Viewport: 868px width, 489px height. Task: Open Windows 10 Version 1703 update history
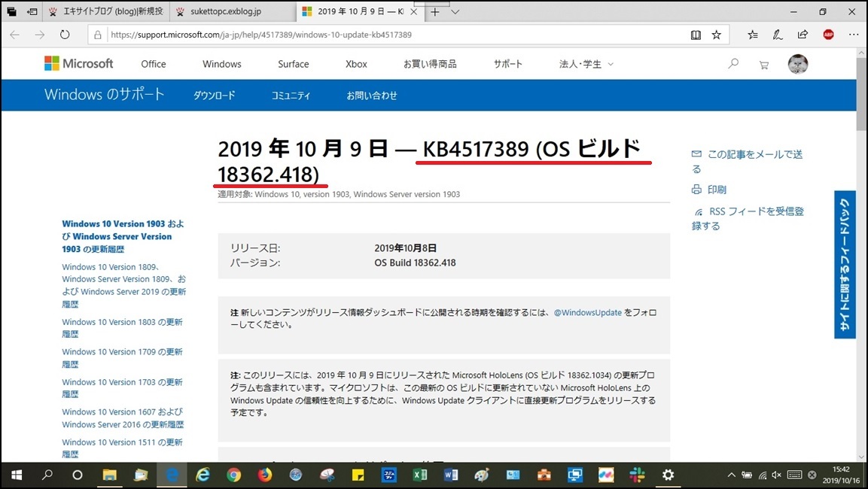coord(123,387)
